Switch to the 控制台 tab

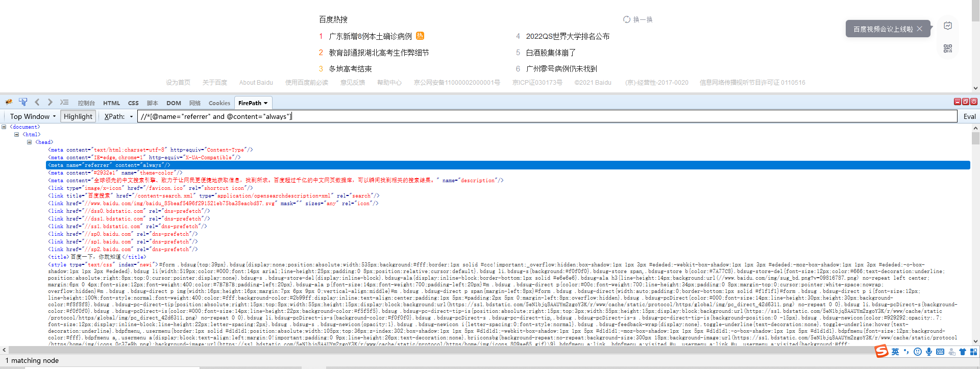86,103
